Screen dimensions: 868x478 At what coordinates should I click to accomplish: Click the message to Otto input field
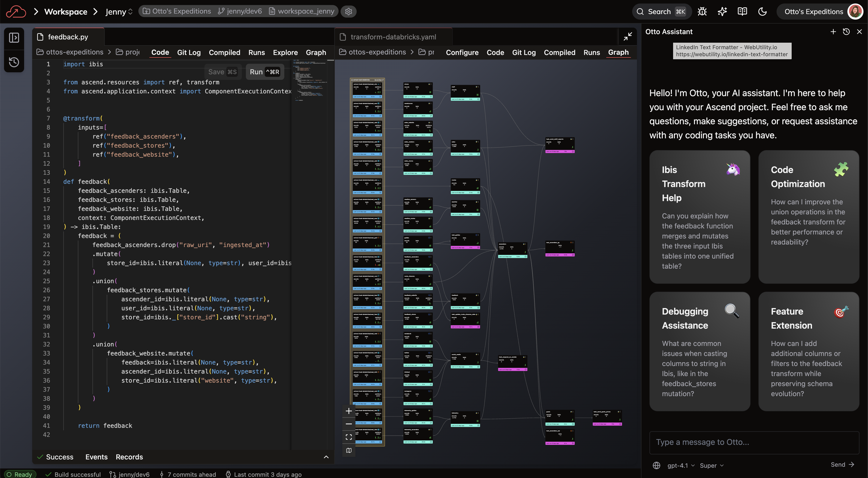point(754,442)
